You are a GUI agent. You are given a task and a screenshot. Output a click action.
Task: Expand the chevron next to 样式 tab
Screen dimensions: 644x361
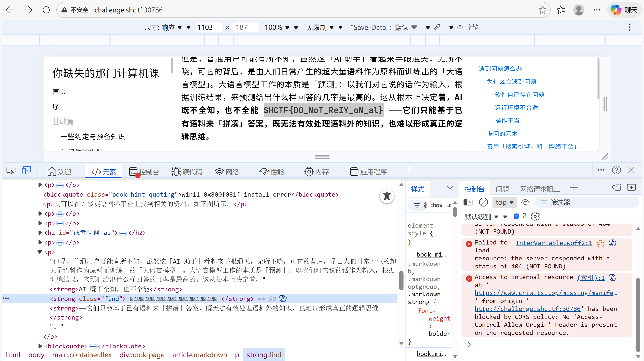450,188
